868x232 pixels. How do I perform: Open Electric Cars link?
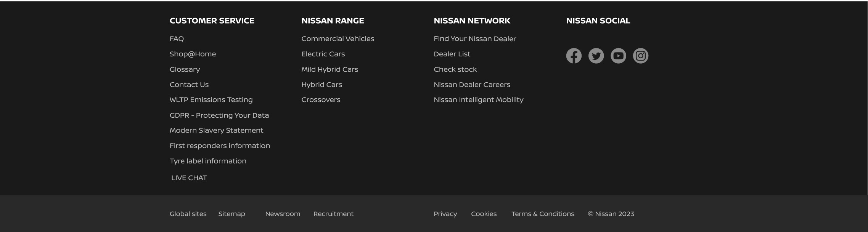[323, 54]
